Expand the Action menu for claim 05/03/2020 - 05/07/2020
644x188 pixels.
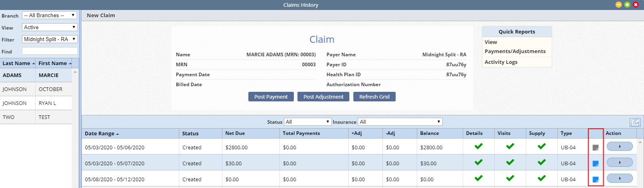pyautogui.click(x=619, y=162)
